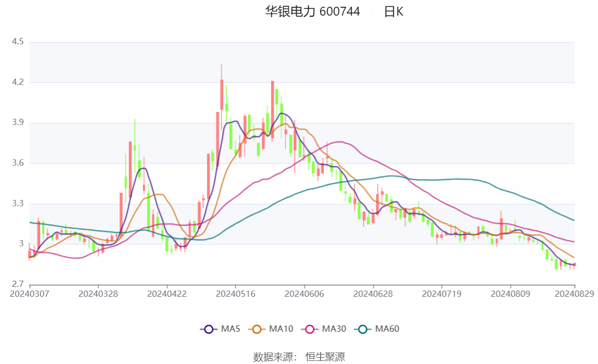Toggle the MA60 legend marker

click(x=363, y=329)
